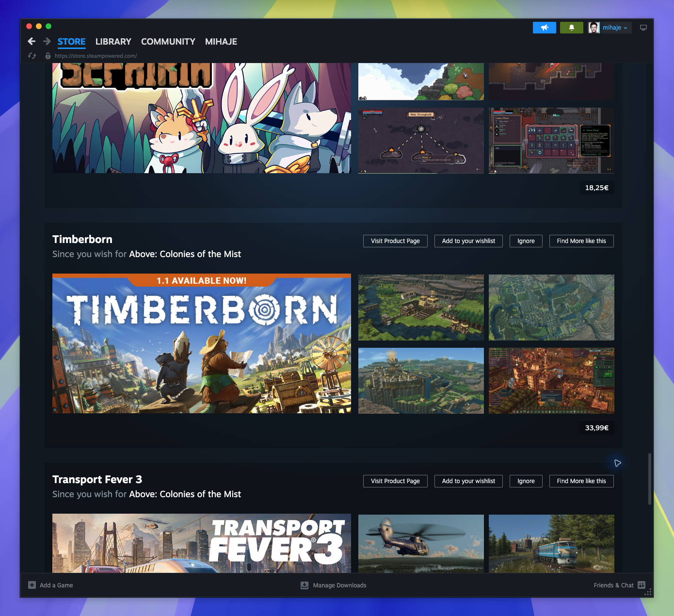Open Transport Fever 3 helicopter screenshot
Image resolution: width=674 pixels, height=616 pixels.
point(421,544)
